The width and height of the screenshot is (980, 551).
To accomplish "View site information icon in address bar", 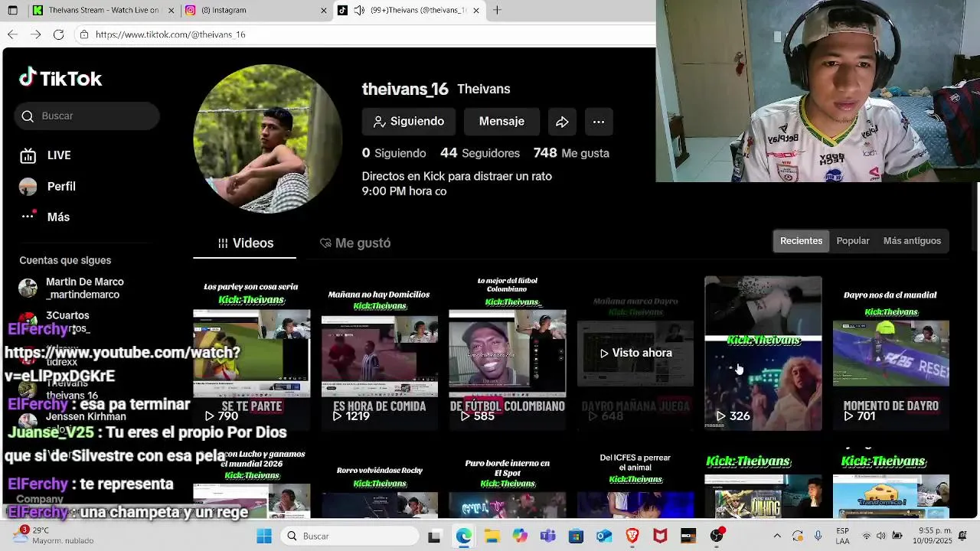I will pos(84,34).
